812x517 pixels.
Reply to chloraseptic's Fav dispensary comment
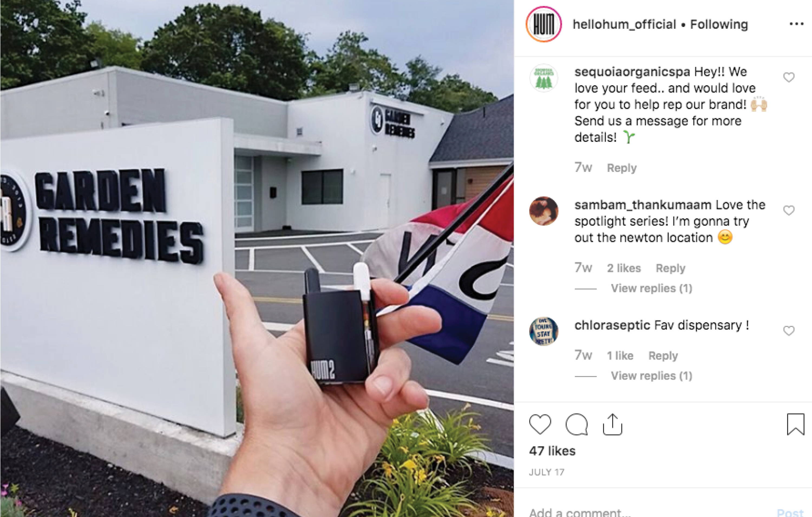click(663, 356)
